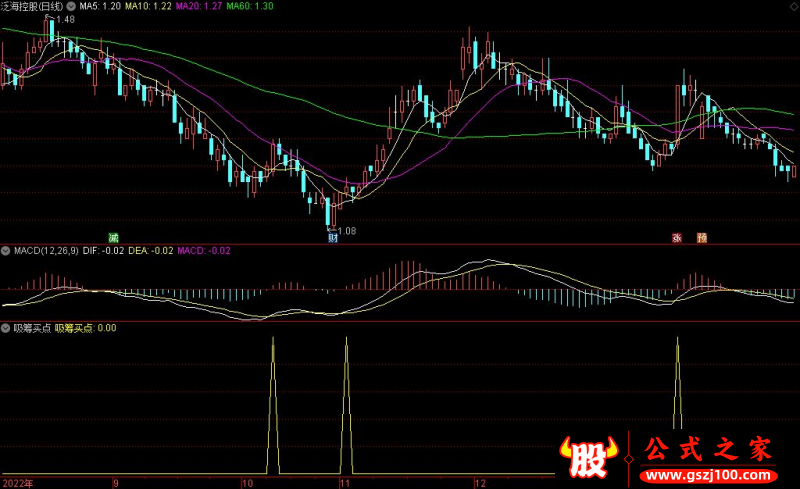The image size is (800, 489).
Task: Click the green 减 marker icon
Action: 113,237
